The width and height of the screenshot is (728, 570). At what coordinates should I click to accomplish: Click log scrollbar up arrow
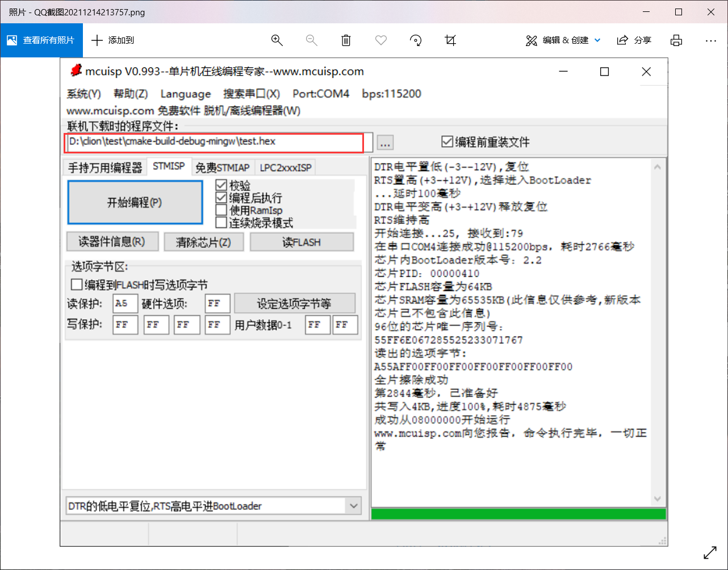[658, 167]
